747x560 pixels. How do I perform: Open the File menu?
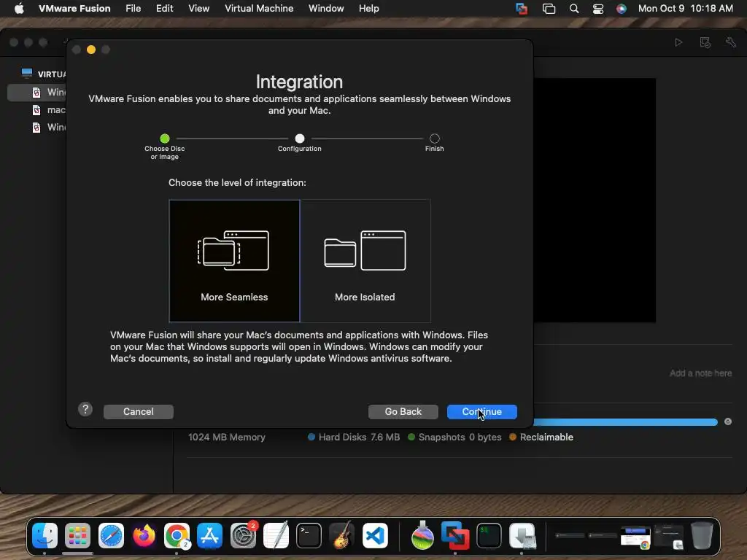pyautogui.click(x=133, y=9)
